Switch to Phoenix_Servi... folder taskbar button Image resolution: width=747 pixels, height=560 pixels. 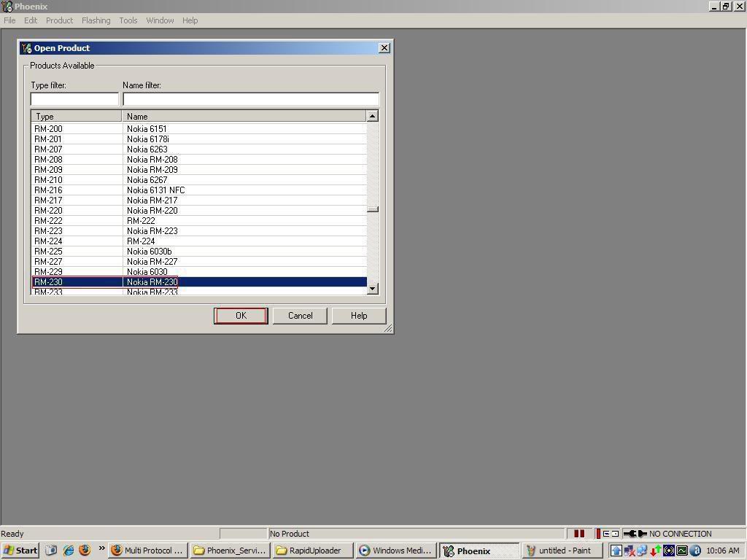[230, 551]
